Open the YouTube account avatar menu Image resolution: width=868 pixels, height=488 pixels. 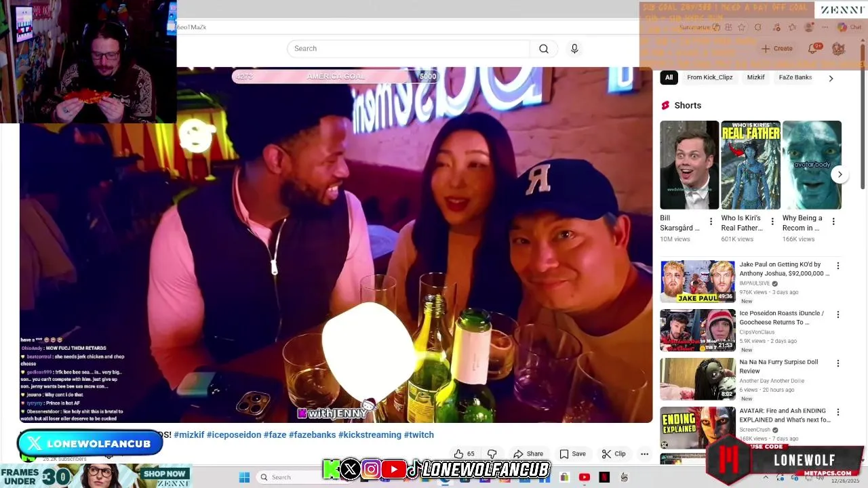point(838,49)
